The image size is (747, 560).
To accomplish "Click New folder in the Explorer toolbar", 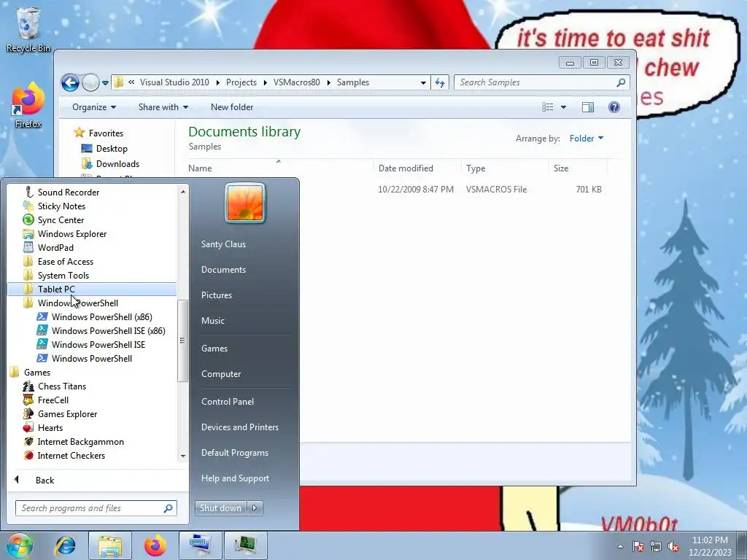I will 232,107.
